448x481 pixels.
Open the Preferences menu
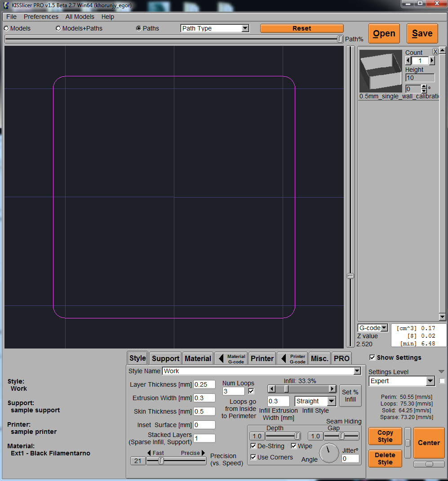point(41,17)
